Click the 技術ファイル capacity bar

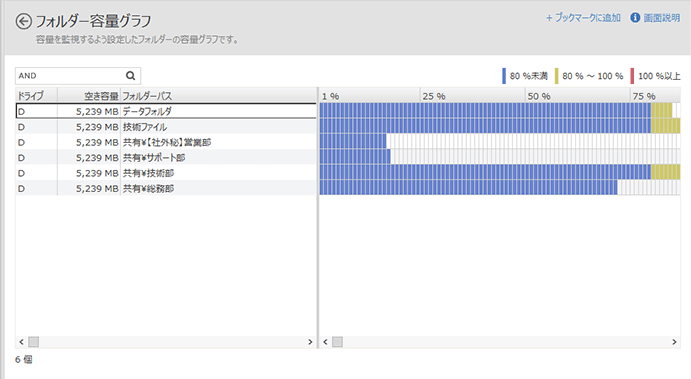click(500, 126)
